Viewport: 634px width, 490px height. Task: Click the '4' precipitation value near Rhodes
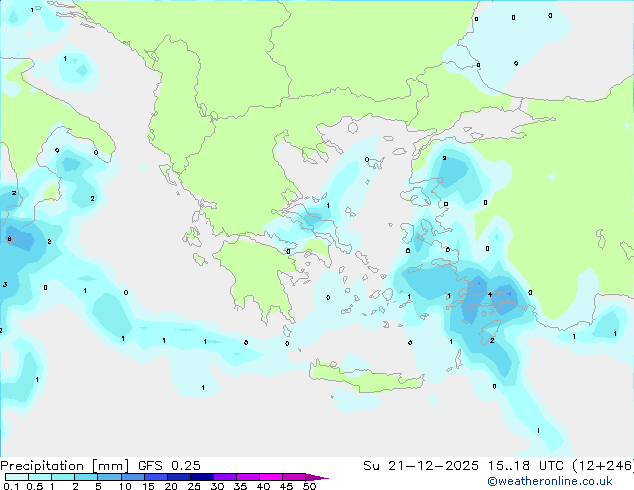click(490, 294)
